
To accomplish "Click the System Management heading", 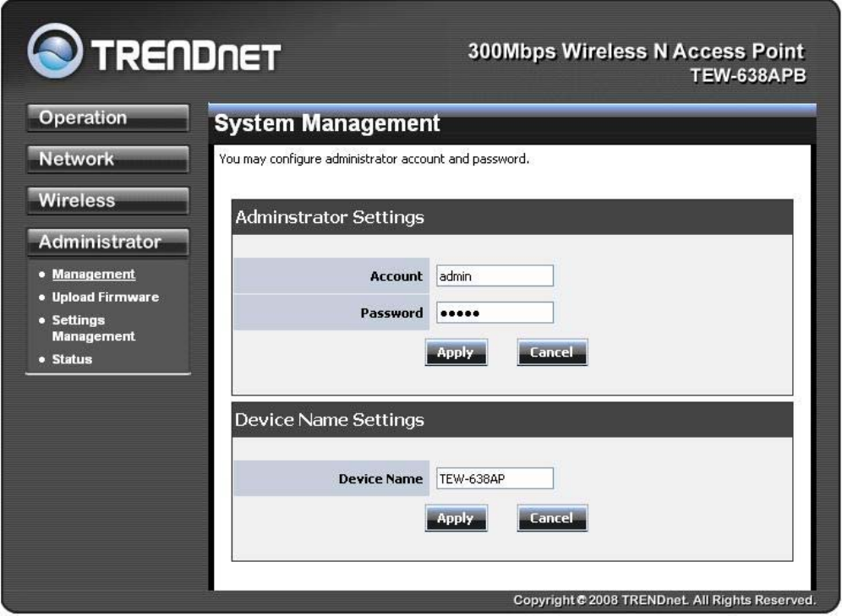I will pyautogui.click(x=327, y=123).
